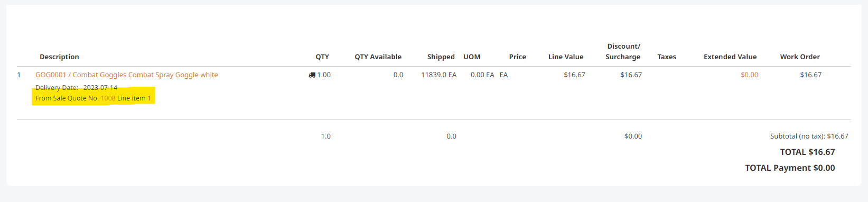Image resolution: width=868 pixels, height=202 pixels.
Task: Click the Work Order column header
Action: [x=800, y=57]
